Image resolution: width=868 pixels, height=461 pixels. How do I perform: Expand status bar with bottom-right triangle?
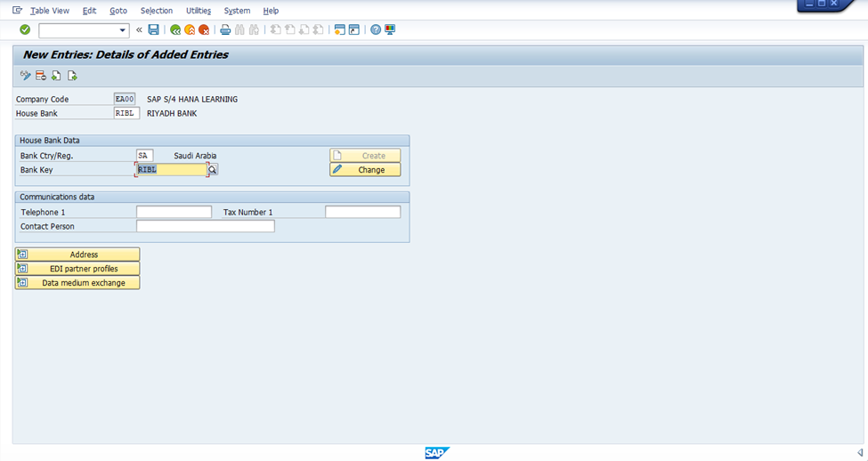[860, 453]
